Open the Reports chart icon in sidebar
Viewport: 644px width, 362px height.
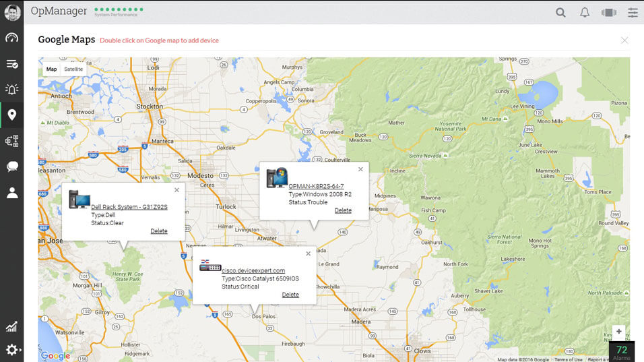point(11,327)
